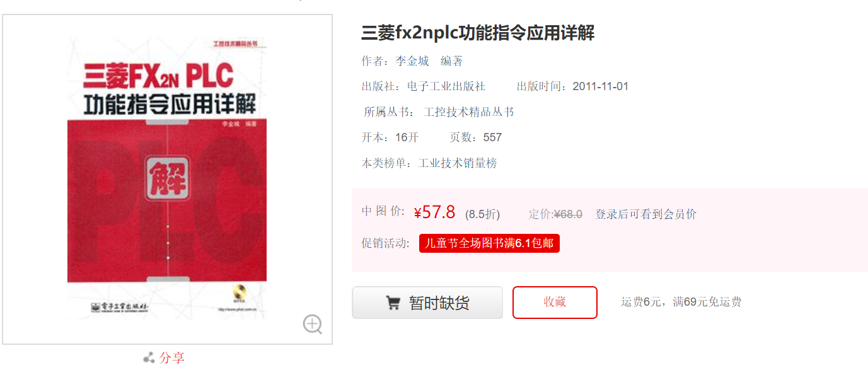Click the 8.5折 discount label
Image resolution: width=868 pixels, height=370 pixels.
pos(482,214)
